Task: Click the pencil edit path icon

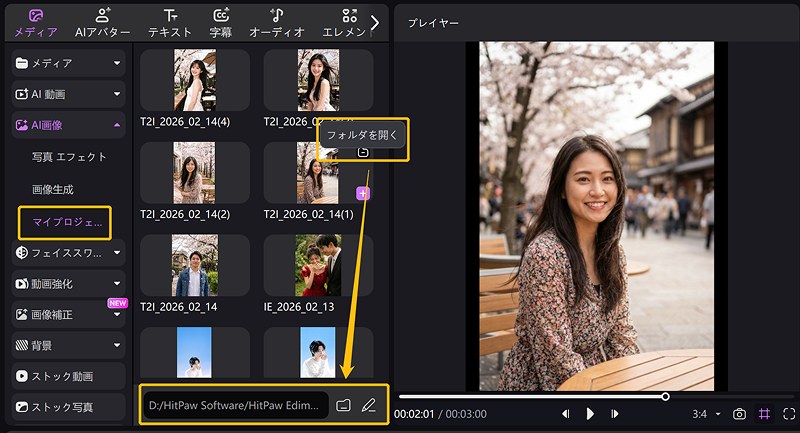Action: pyautogui.click(x=369, y=405)
